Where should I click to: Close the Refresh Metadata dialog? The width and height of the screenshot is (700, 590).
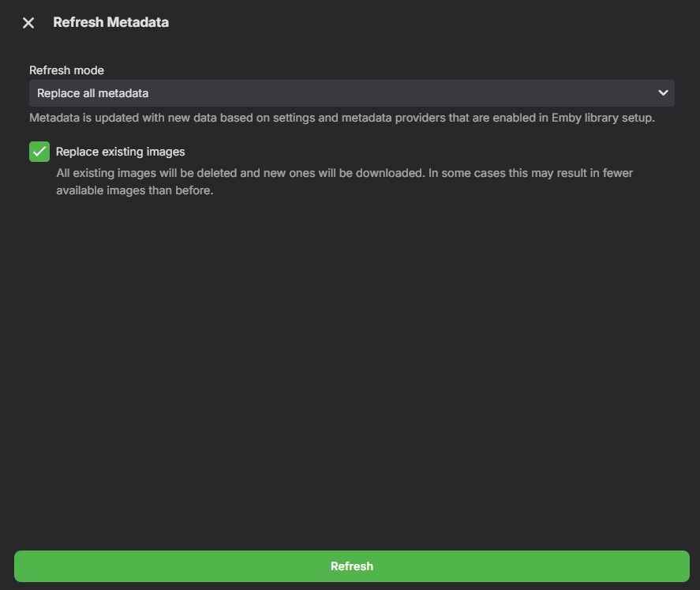point(28,23)
